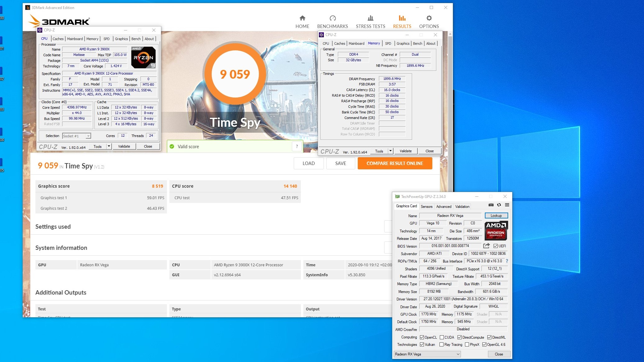Open Graphics tab in CPU-Z CPU-tab window

pyautogui.click(x=121, y=39)
